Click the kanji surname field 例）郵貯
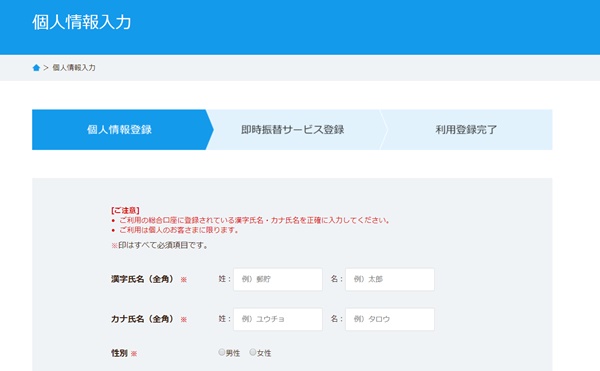 coord(278,279)
